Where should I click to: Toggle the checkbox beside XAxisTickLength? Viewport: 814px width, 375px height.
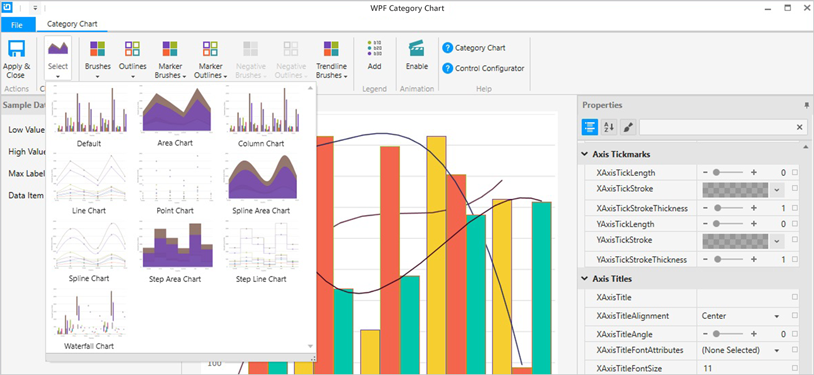click(795, 172)
